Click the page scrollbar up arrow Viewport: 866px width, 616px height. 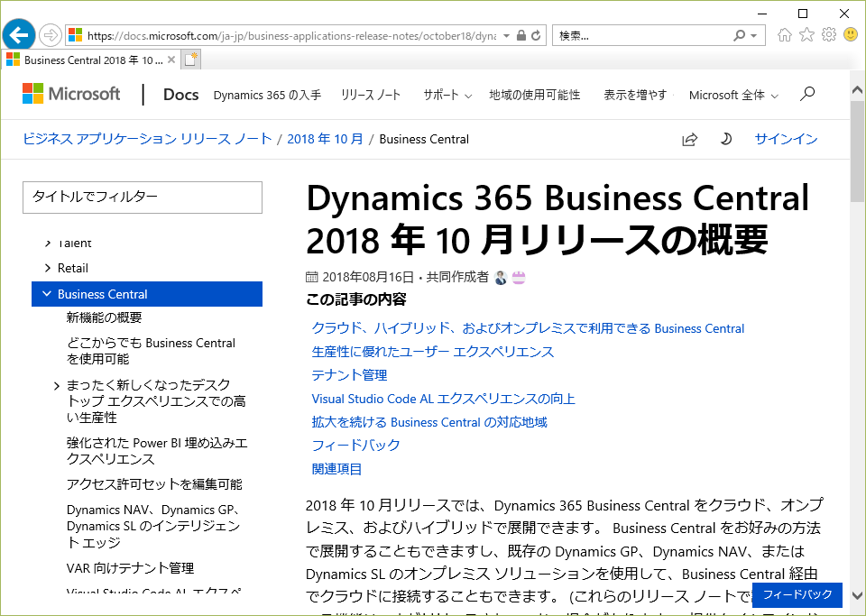tap(857, 89)
